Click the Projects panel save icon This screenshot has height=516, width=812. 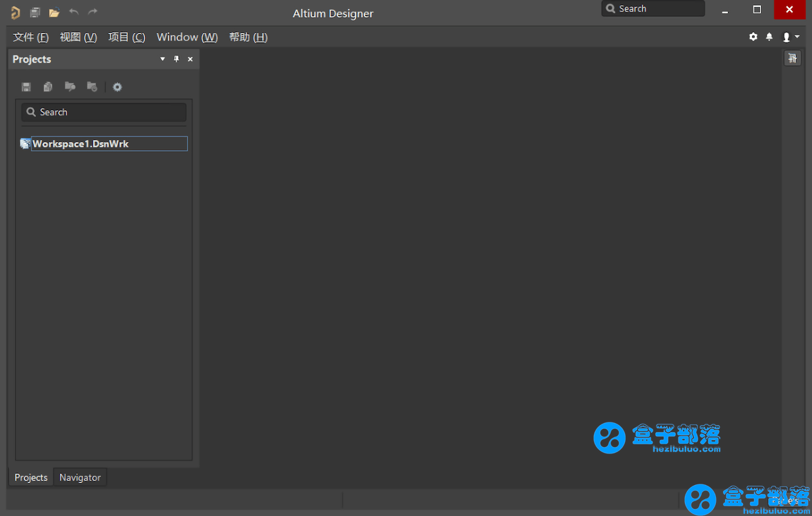(26, 87)
